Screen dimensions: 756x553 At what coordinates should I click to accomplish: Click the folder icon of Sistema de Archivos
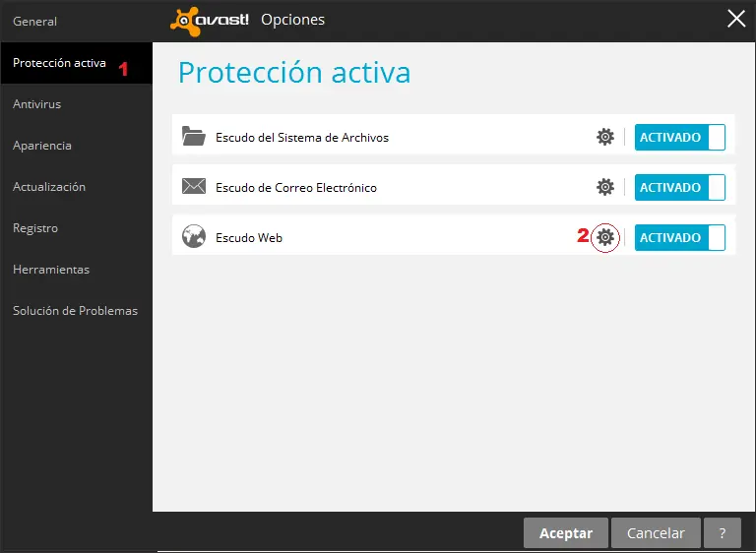click(x=194, y=136)
